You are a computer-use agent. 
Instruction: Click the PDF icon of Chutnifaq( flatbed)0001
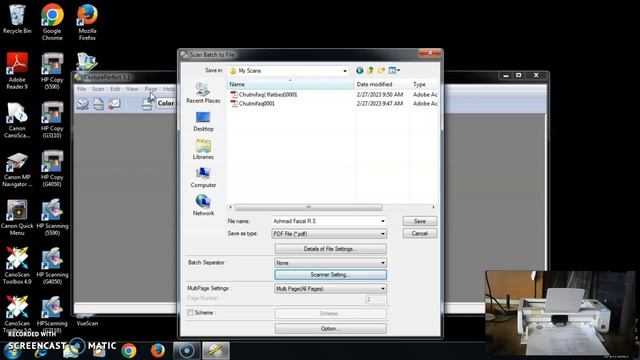click(234, 94)
